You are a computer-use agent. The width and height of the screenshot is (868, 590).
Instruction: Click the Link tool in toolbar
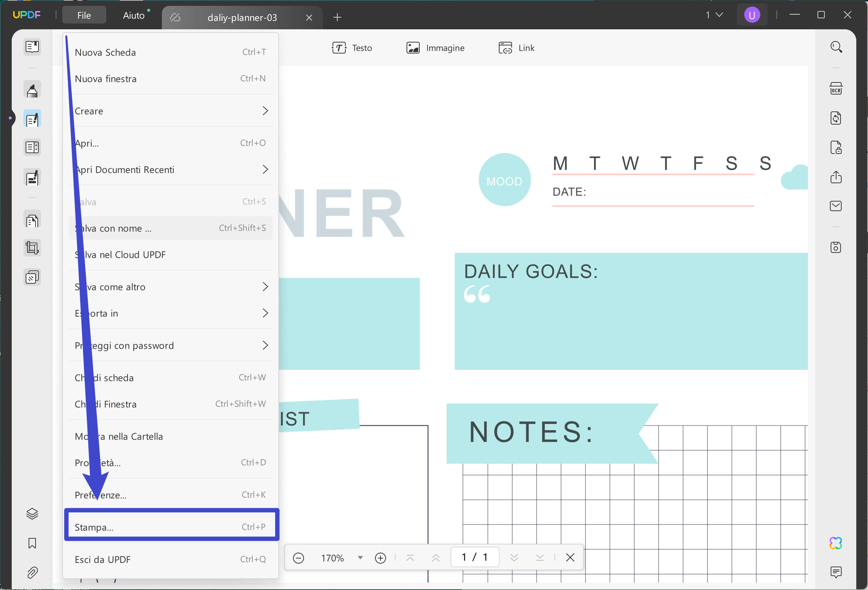[x=516, y=48]
